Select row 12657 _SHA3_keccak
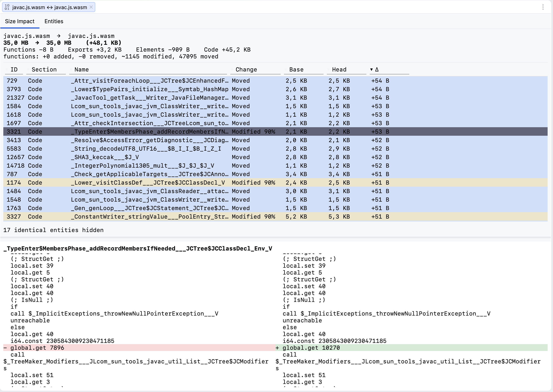This screenshot has width=553, height=392. (x=275, y=157)
